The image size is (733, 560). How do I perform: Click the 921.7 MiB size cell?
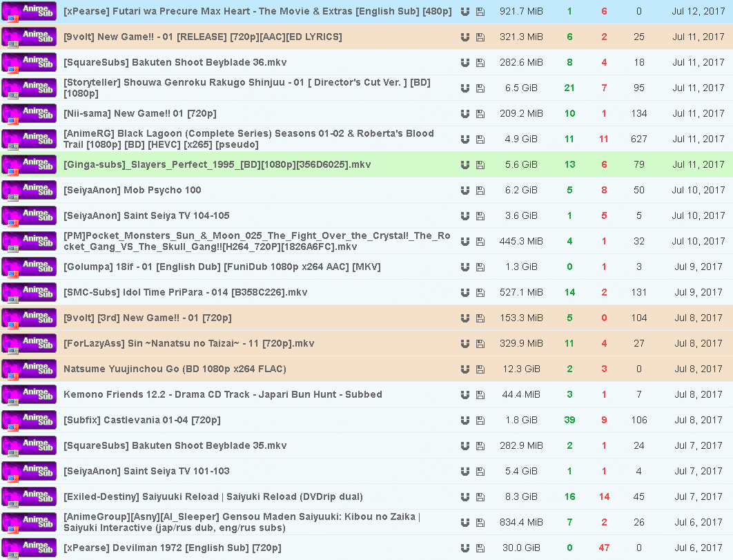521,11
